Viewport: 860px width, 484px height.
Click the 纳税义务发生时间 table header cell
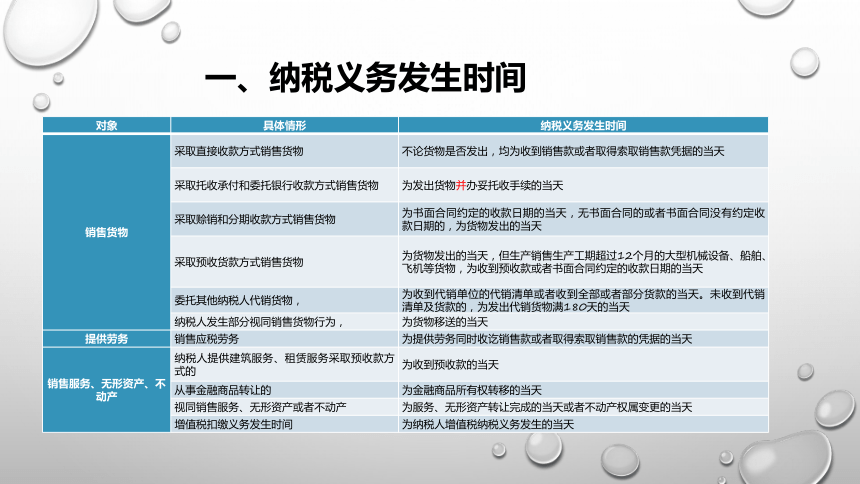pyautogui.click(x=583, y=125)
